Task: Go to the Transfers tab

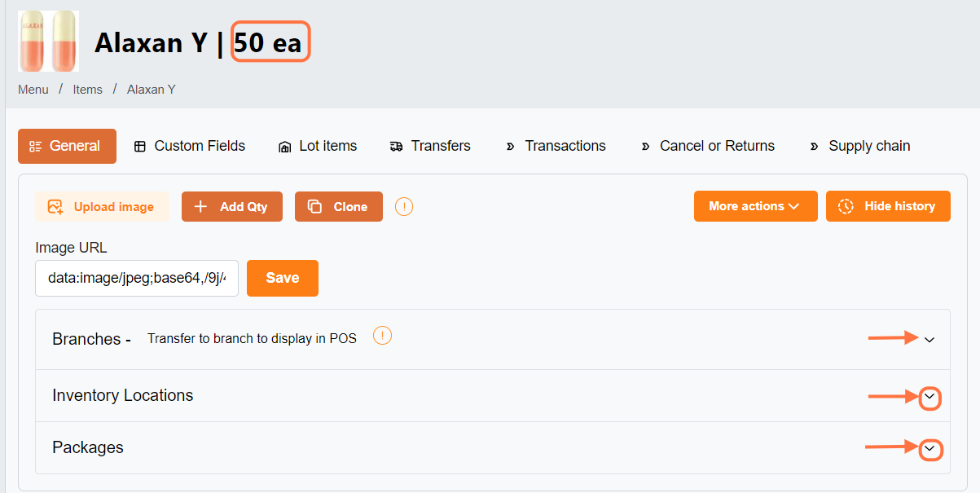Action: click(430, 146)
